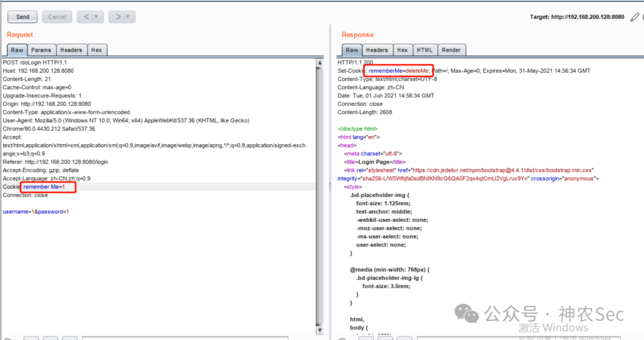644x340 pixels.
Task: Open the back history dropdown arrow
Action: 97,17
